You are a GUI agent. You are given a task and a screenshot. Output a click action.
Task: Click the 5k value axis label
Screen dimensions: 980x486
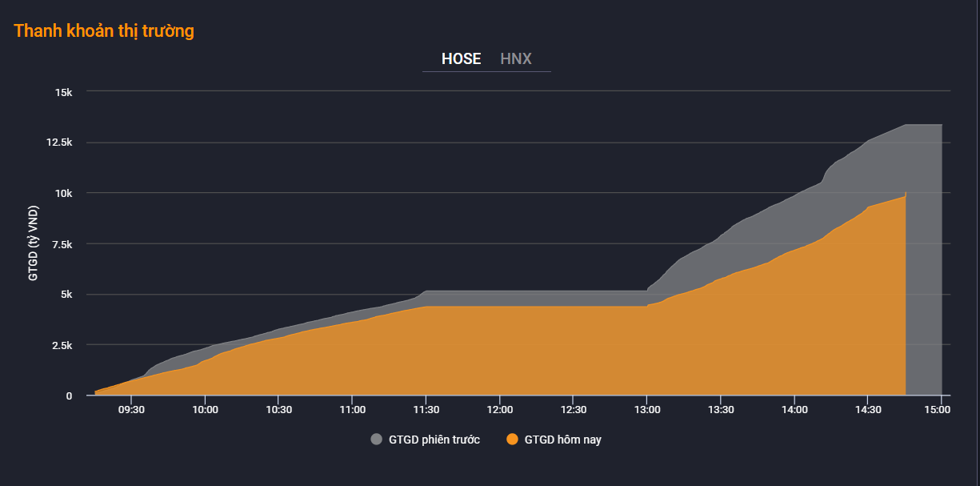[67, 295]
